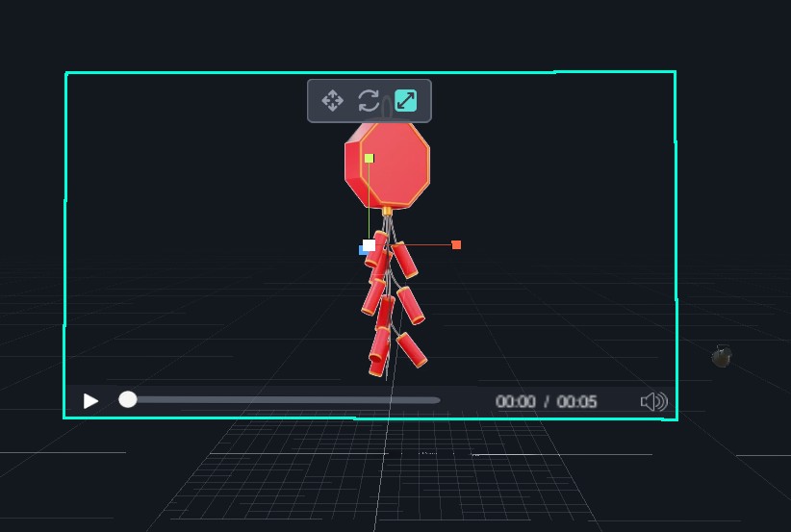This screenshot has width=791, height=532.
Task: Click the white playback slider handle
Action: [128, 399]
